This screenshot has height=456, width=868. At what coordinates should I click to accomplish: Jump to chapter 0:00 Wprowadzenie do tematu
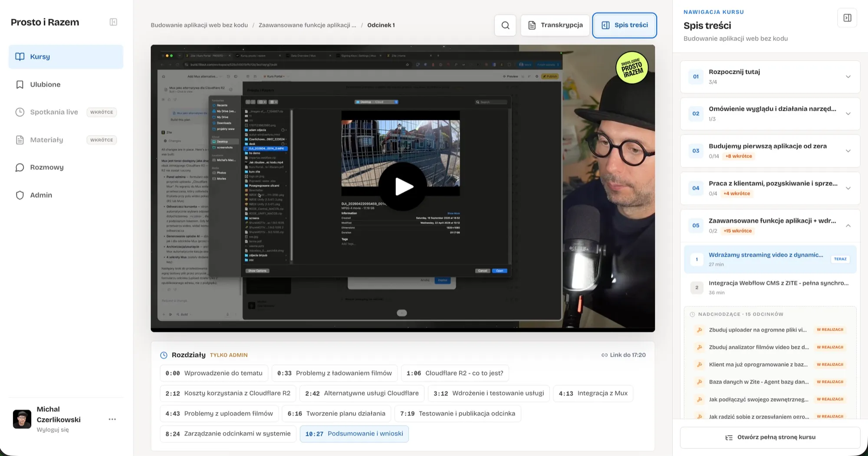click(214, 373)
